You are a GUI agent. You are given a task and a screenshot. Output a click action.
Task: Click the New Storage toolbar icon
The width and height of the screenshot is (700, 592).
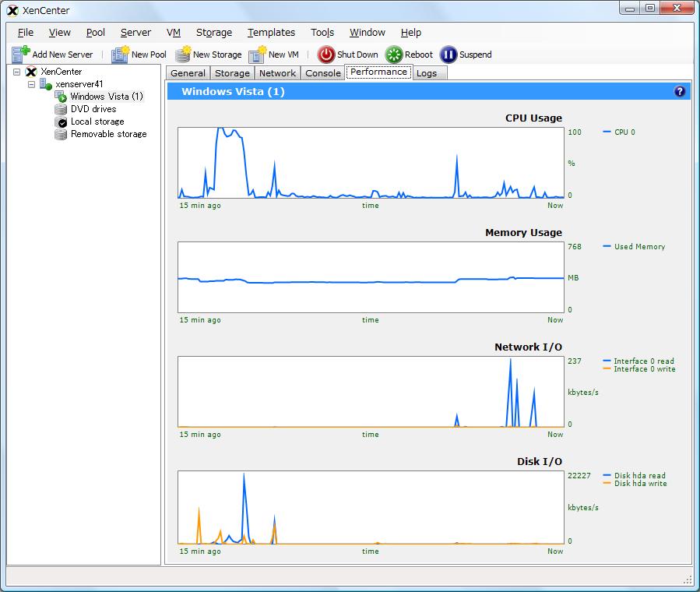183,54
